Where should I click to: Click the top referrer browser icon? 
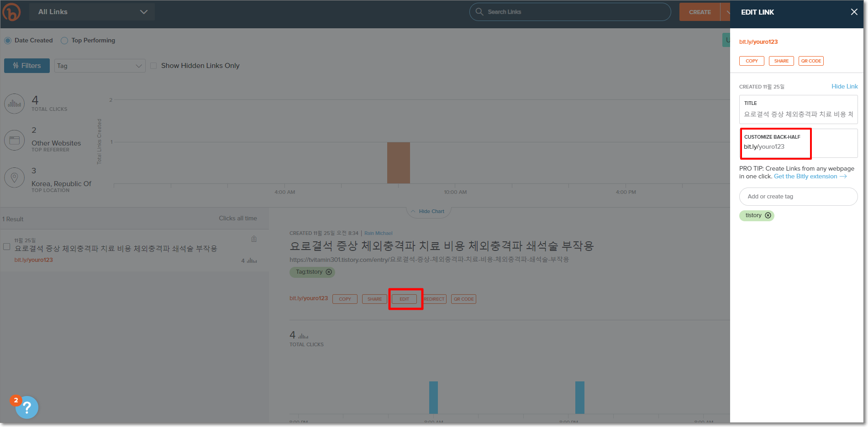coord(15,140)
